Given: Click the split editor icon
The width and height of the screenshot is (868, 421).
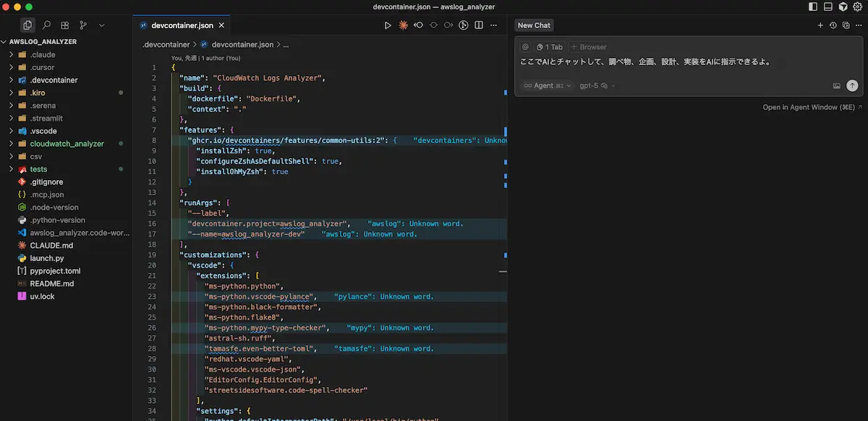Looking at the screenshot, I should [478, 25].
